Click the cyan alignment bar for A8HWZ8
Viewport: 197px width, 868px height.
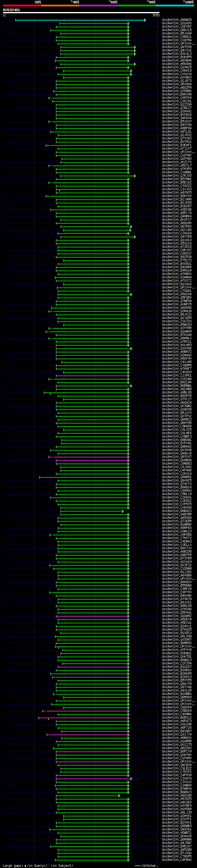tap(80, 20)
